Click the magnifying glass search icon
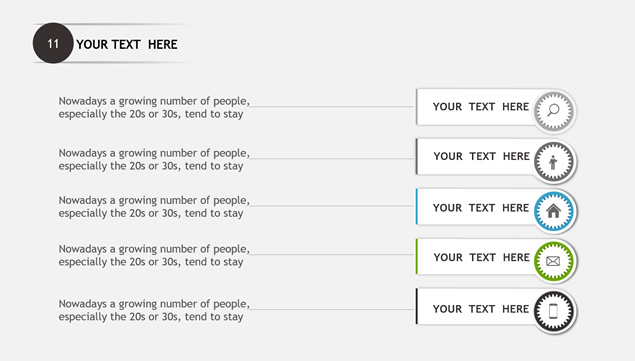Image resolution: width=635 pixels, height=361 pixels. click(x=553, y=111)
